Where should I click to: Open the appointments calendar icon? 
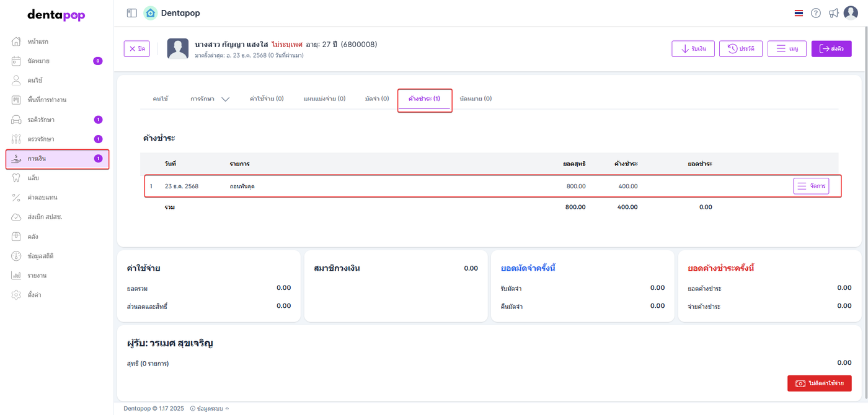point(17,61)
